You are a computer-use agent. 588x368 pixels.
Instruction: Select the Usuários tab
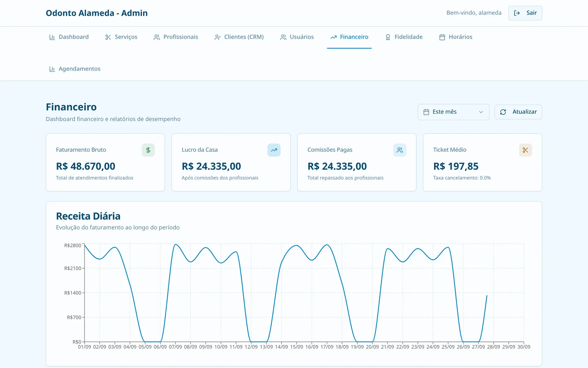297,37
